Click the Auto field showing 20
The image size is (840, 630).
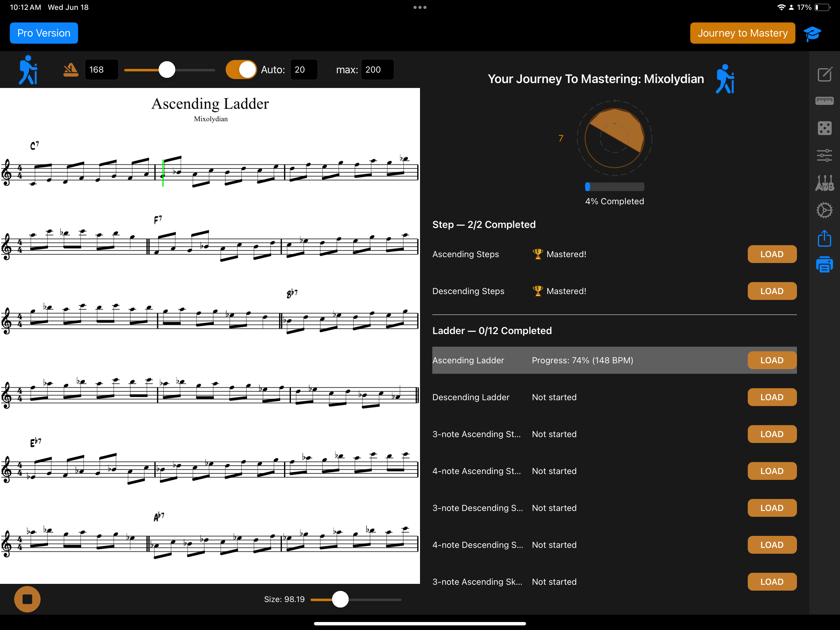304,70
